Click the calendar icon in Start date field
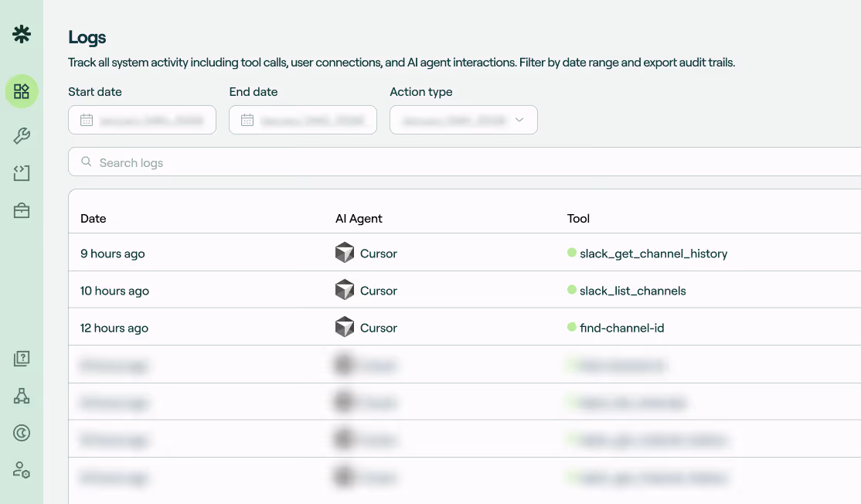861x504 pixels. 87,120
